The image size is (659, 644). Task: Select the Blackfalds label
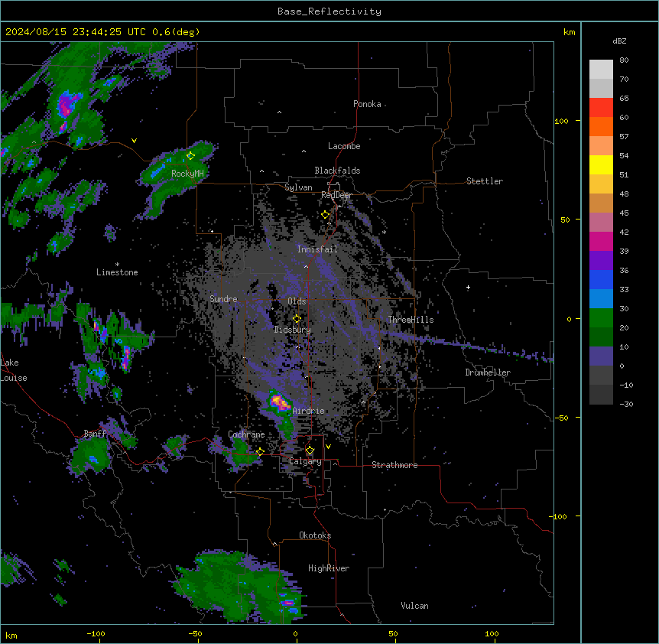[x=337, y=171]
